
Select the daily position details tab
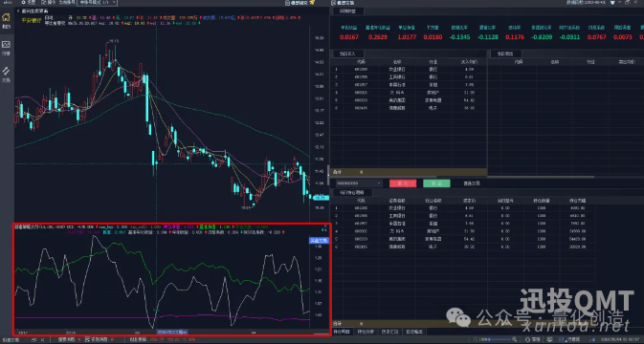click(x=351, y=192)
